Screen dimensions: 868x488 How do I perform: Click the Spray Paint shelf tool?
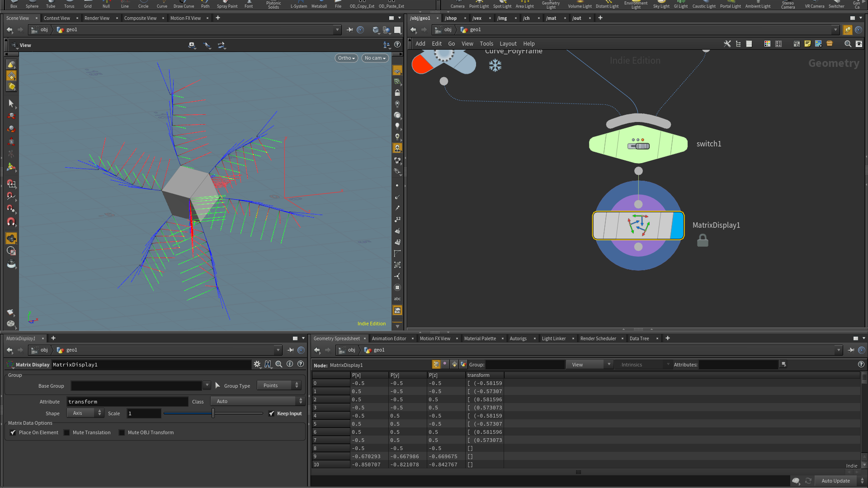pyautogui.click(x=227, y=5)
